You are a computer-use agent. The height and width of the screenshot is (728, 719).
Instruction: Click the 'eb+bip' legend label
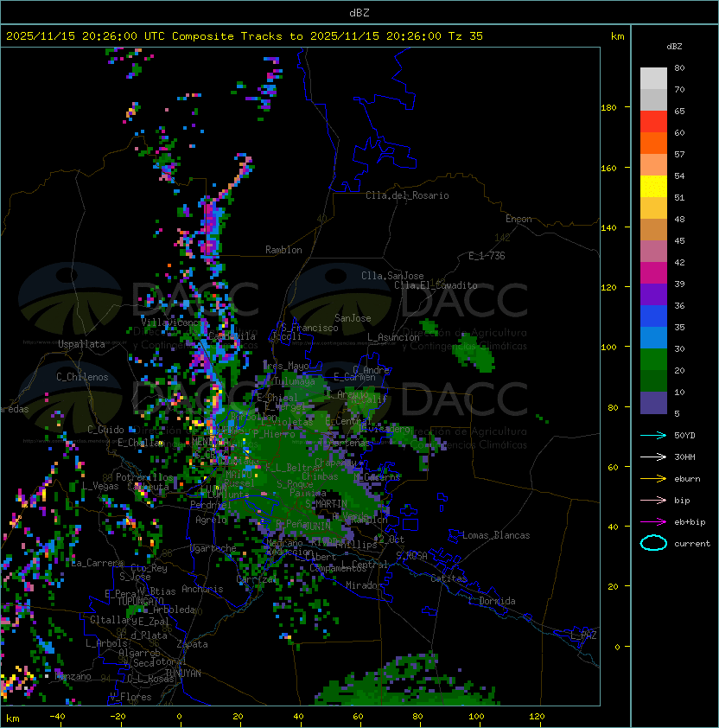click(x=690, y=522)
